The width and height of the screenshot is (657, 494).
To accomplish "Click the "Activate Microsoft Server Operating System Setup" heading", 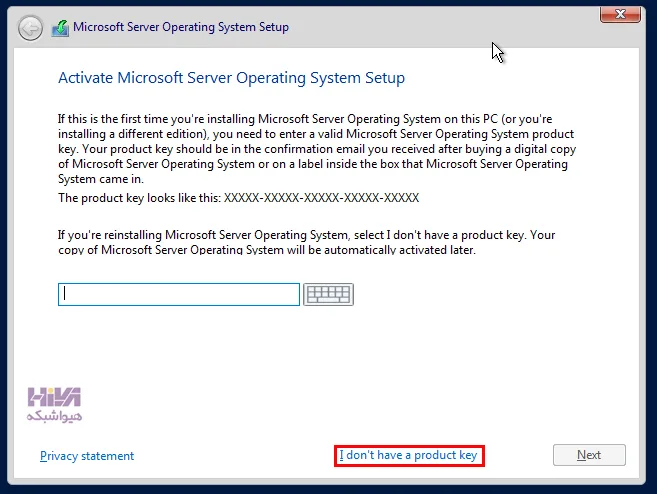I will (231, 78).
